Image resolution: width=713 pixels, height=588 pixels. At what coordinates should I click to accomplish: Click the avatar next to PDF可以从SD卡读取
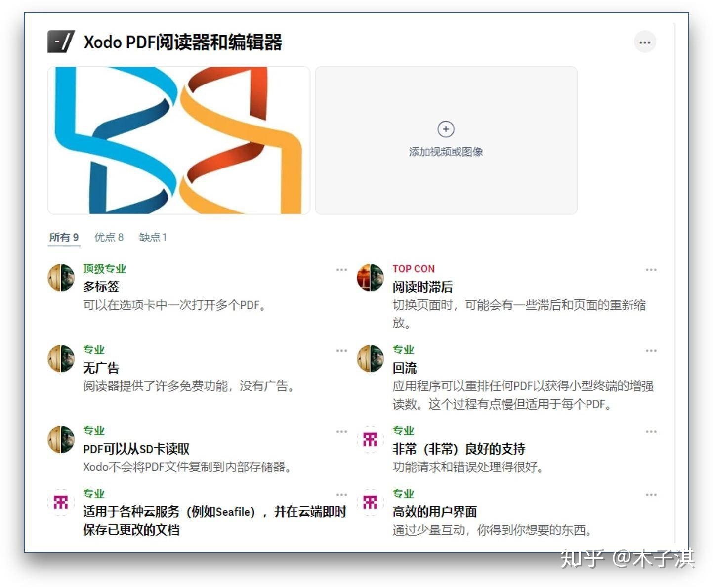coord(61,439)
